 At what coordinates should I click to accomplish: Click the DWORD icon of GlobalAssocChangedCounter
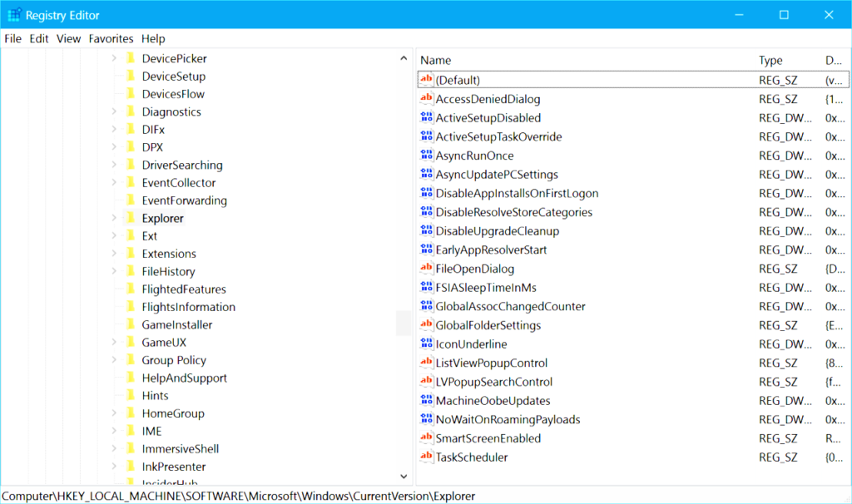427,306
